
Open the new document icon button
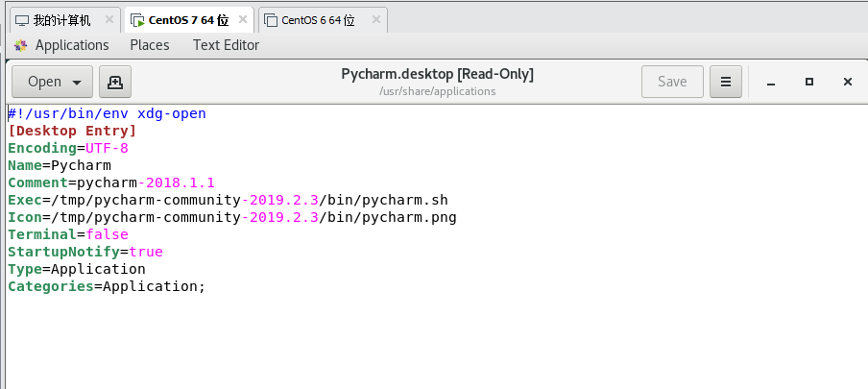pos(115,82)
